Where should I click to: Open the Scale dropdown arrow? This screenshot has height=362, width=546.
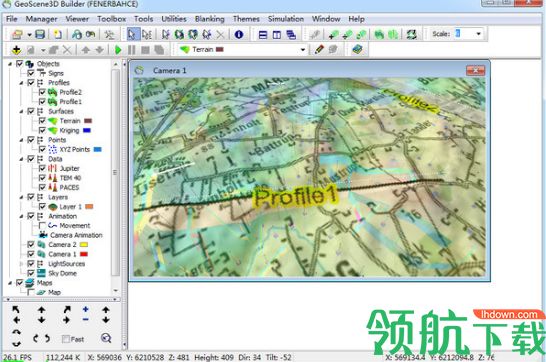tap(478, 34)
